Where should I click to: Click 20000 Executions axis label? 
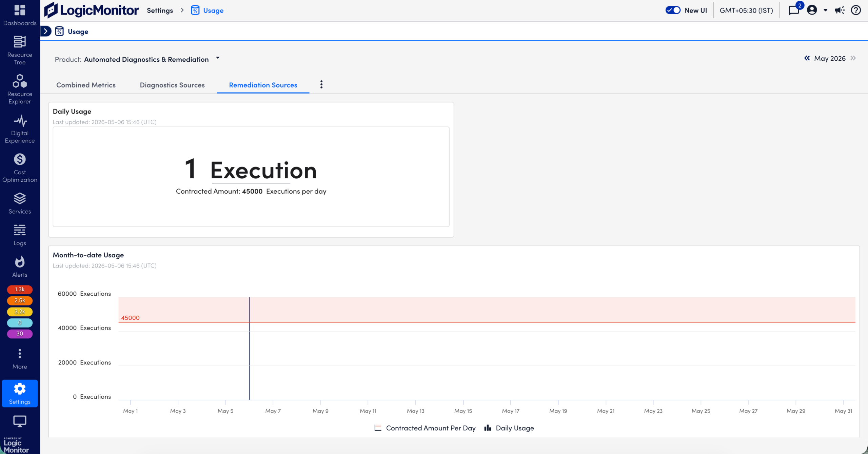pos(84,362)
